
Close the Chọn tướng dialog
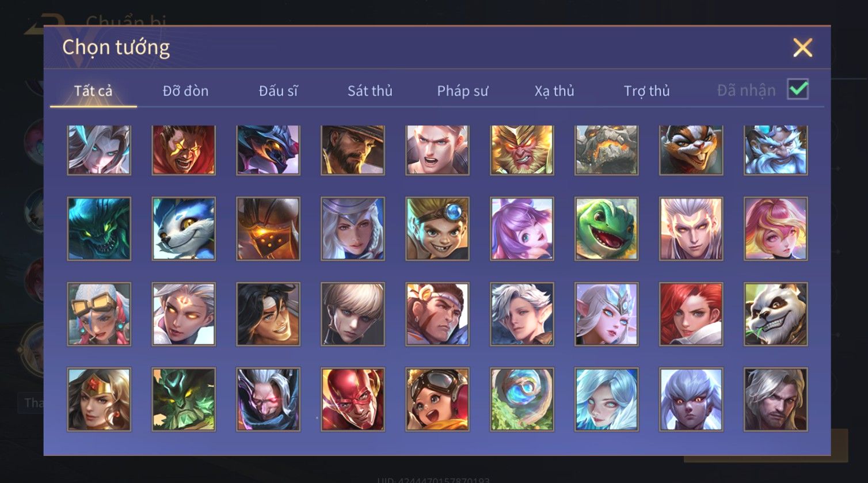pyautogui.click(x=802, y=48)
